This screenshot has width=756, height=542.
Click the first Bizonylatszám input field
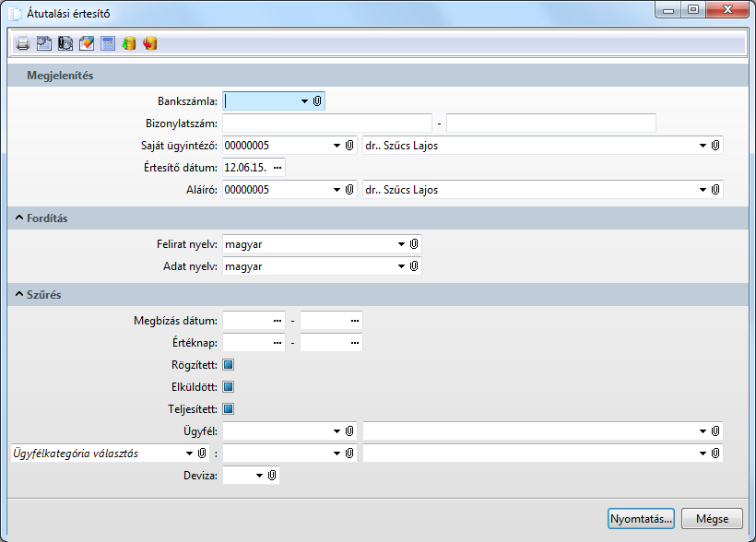pyautogui.click(x=327, y=124)
